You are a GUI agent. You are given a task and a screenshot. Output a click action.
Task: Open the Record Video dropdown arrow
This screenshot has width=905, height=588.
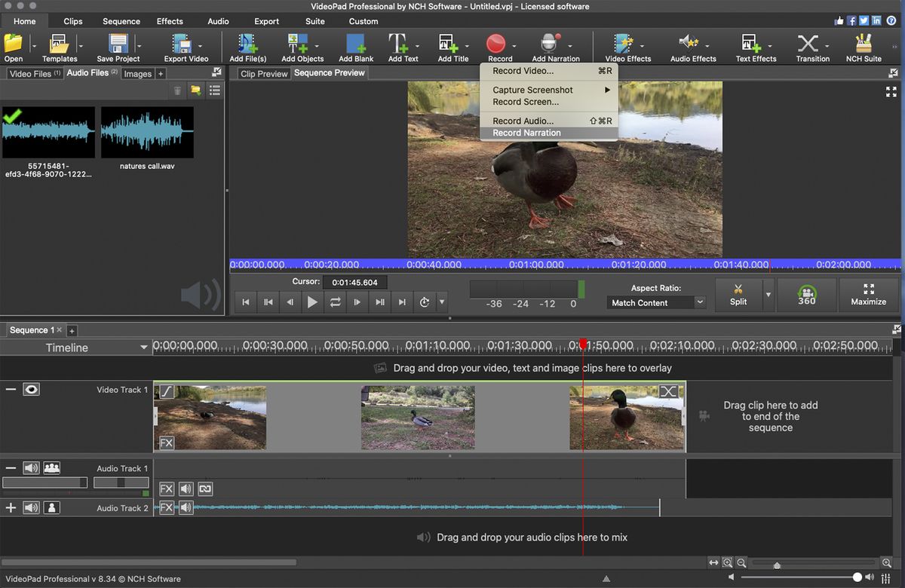(x=514, y=47)
